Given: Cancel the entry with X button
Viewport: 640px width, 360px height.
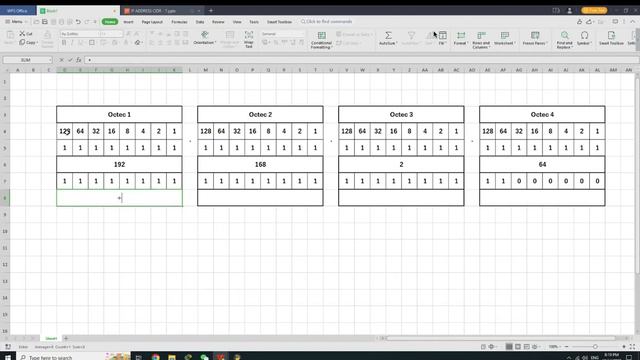Looking at the screenshot, I should point(61,60).
